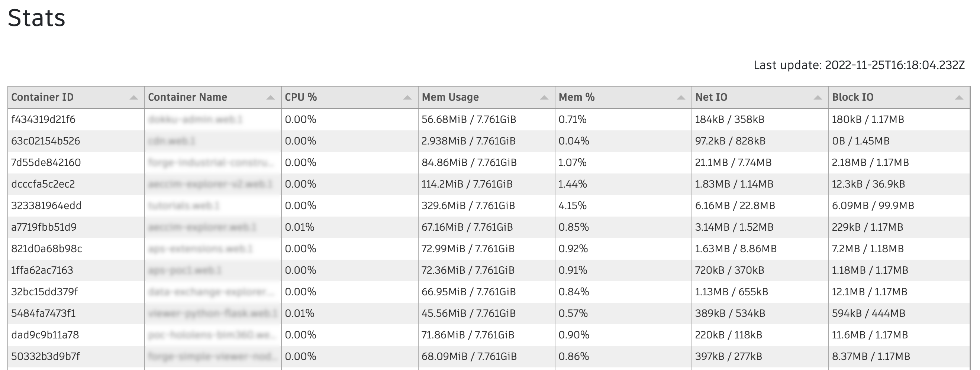Click the sort arrow in Block IO header
This screenshot has height=370, width=980.
(959, 98)
